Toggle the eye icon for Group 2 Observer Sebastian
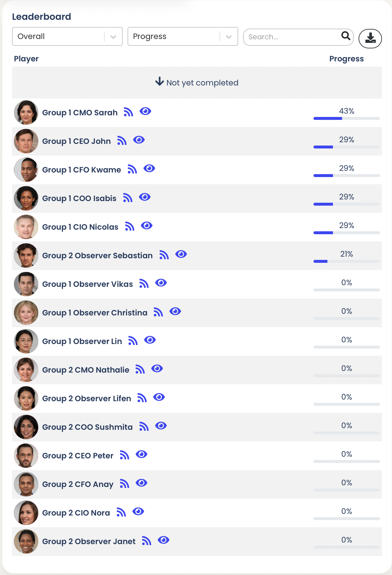This screenshot has width=392, height=575. pyautogui.click(x=181, y=254)
